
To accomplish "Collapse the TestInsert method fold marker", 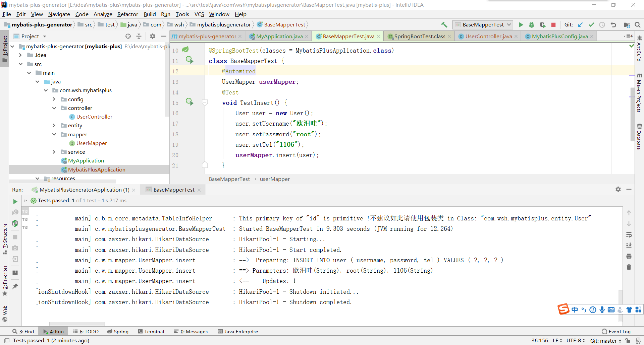I will (x=205, y=102).
